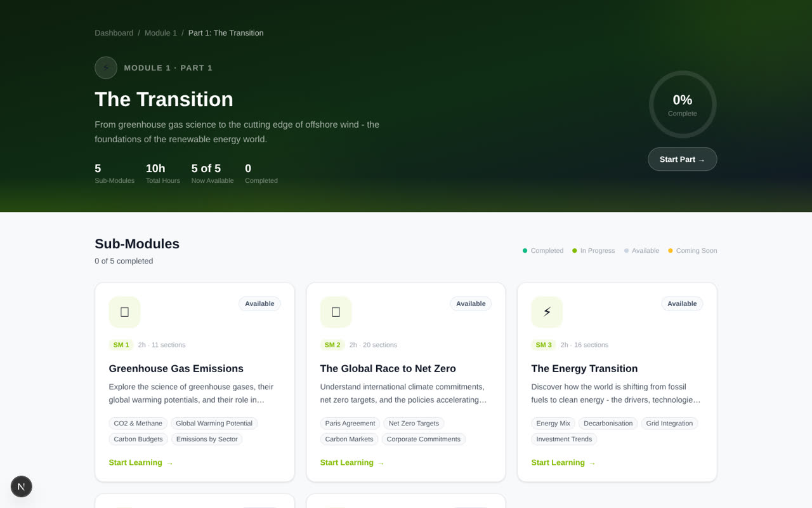Click the module lightning icon in the header

click(x=106, y=68)
